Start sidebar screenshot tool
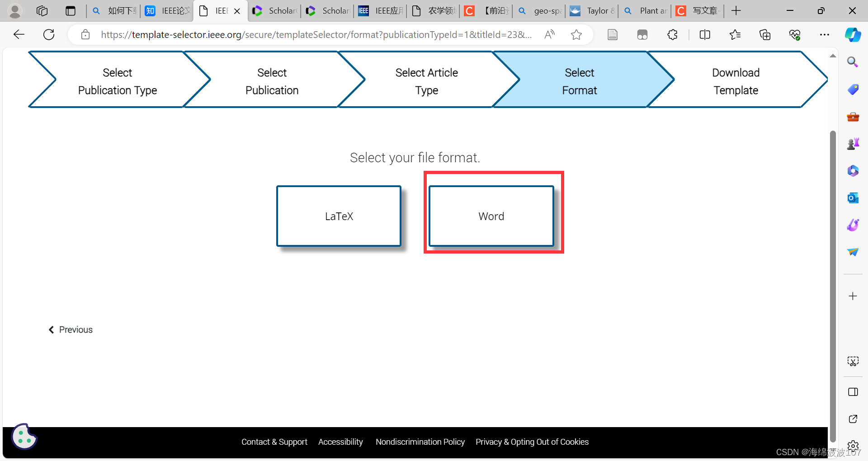868x461 pixels. click(x=853, y=361)
